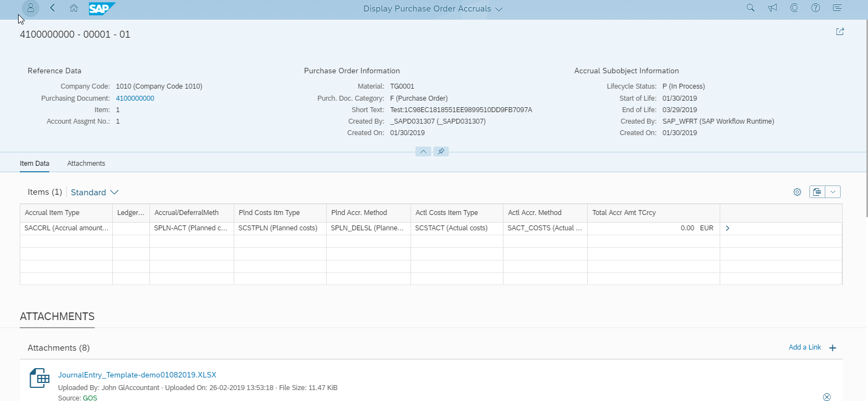Select SPLN-ACT (Planned c... cell
Screen dimensions: 868x401
coord(192,228)
